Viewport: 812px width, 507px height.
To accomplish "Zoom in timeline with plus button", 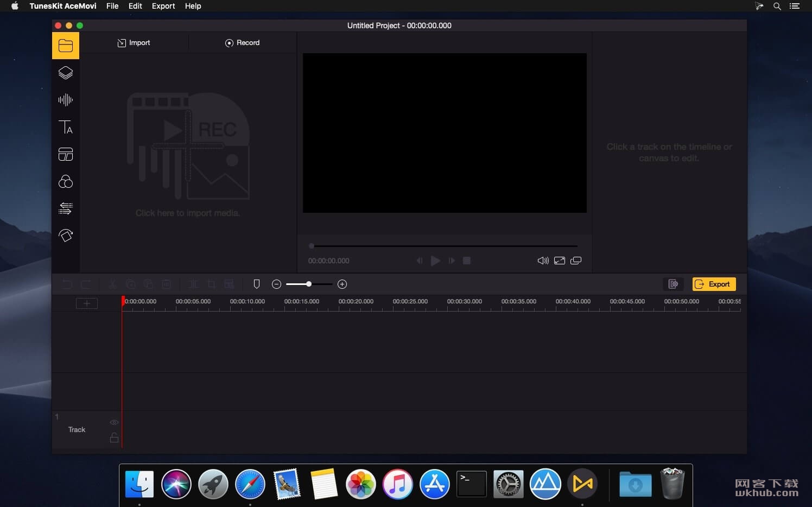I will coord(342,284).
